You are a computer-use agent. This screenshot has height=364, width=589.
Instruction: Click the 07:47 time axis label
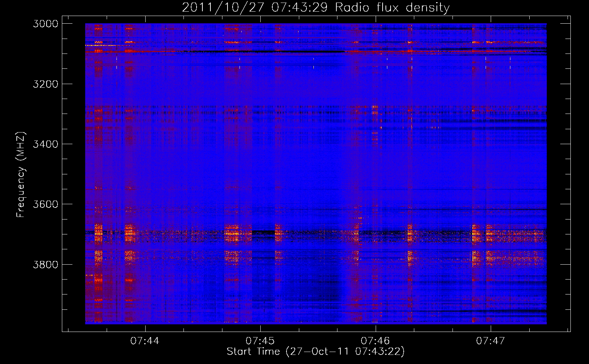(x=490, y=341)
